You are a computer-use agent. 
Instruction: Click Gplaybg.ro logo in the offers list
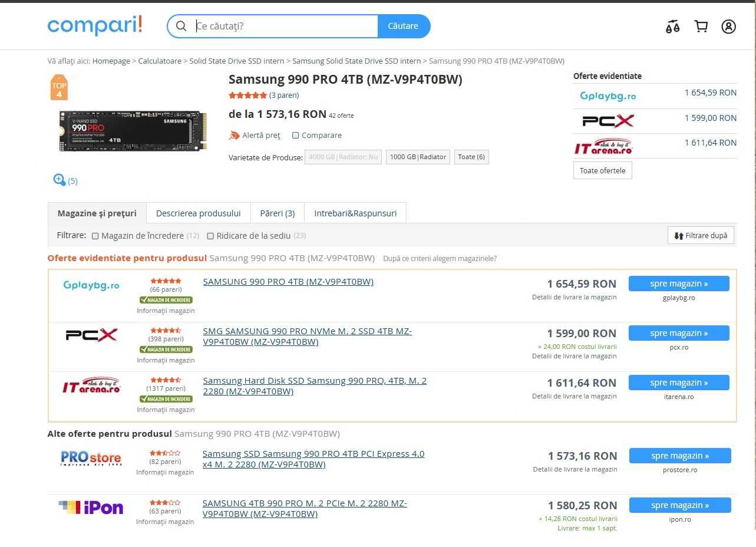[91, 285]
